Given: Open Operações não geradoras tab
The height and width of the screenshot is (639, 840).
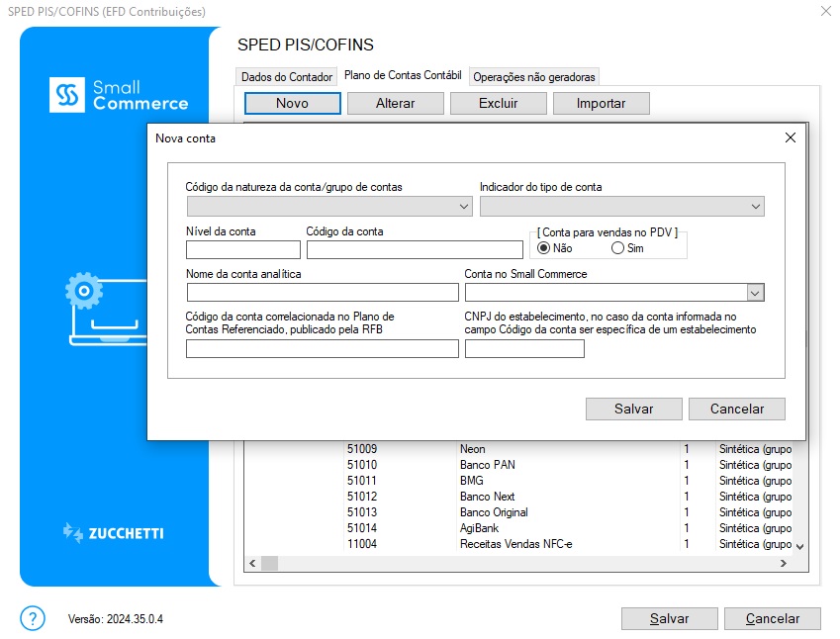Looking at the screenshot, I should [x=534, y=77].
